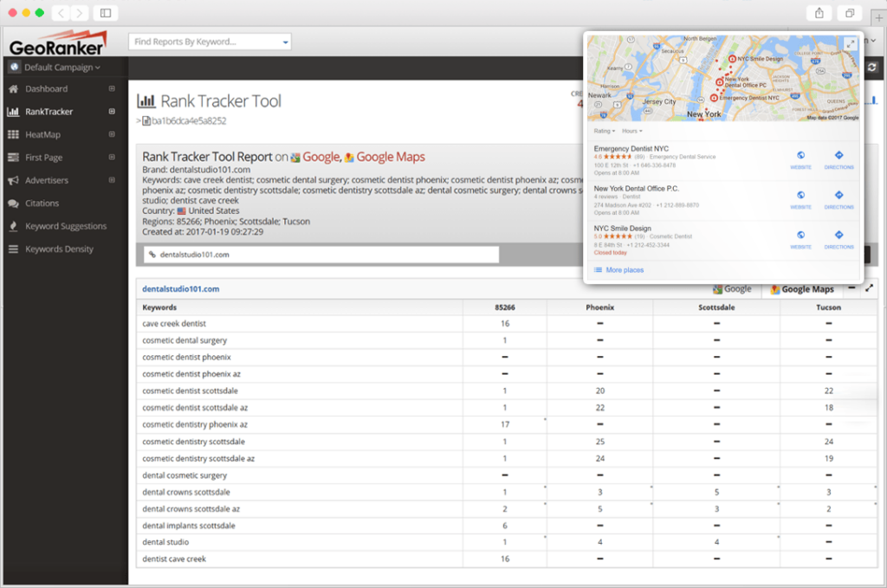The image size is (887, 588).
Task: Select the 'cave creek dentist' keyword row
Action: tap(507, 323)
